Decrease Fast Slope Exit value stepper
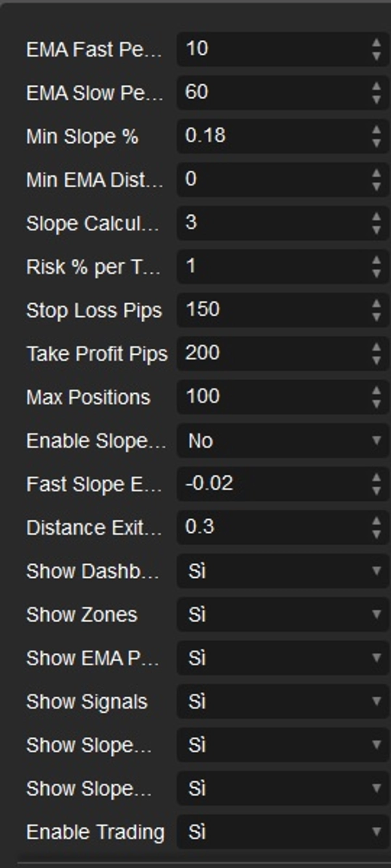This screenshot has width=391, height=868. click(x=376, y=491)
